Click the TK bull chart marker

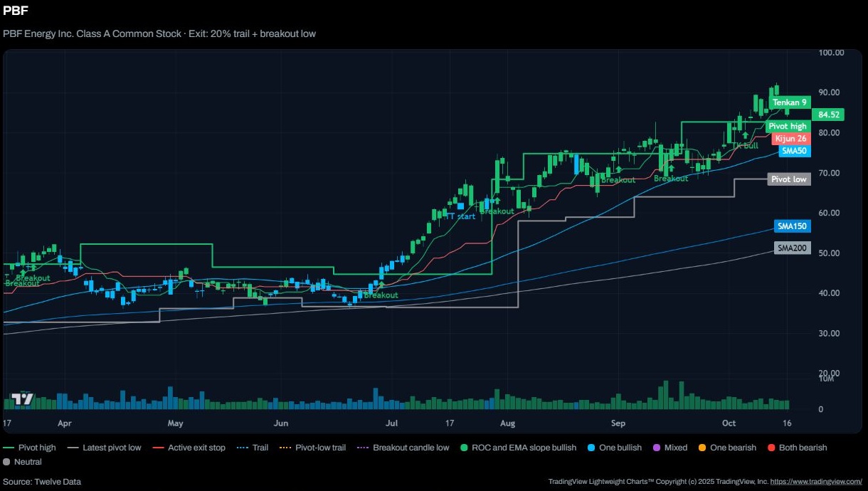pos(746,145)
